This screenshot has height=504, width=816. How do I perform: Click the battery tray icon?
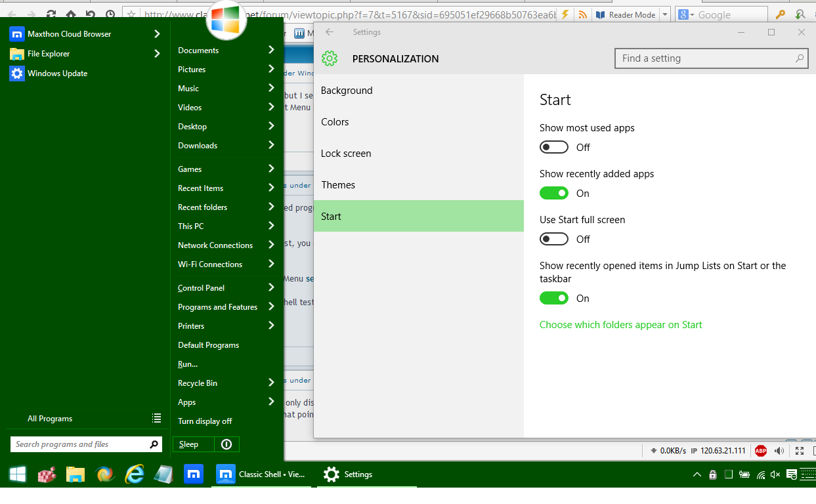coord(744,474)
